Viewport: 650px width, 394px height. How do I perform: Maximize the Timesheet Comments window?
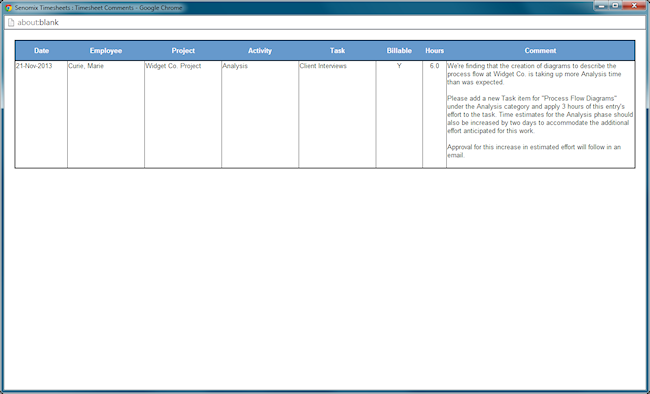615,6
